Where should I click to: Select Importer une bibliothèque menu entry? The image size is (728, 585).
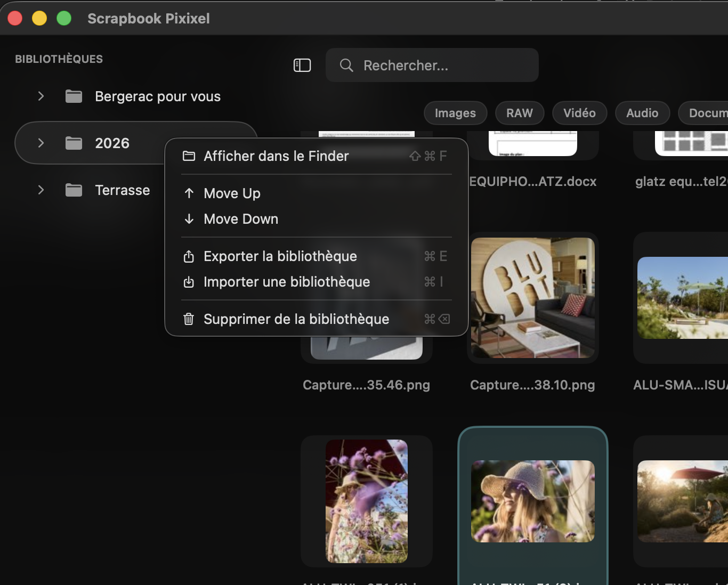click(287, 282)
